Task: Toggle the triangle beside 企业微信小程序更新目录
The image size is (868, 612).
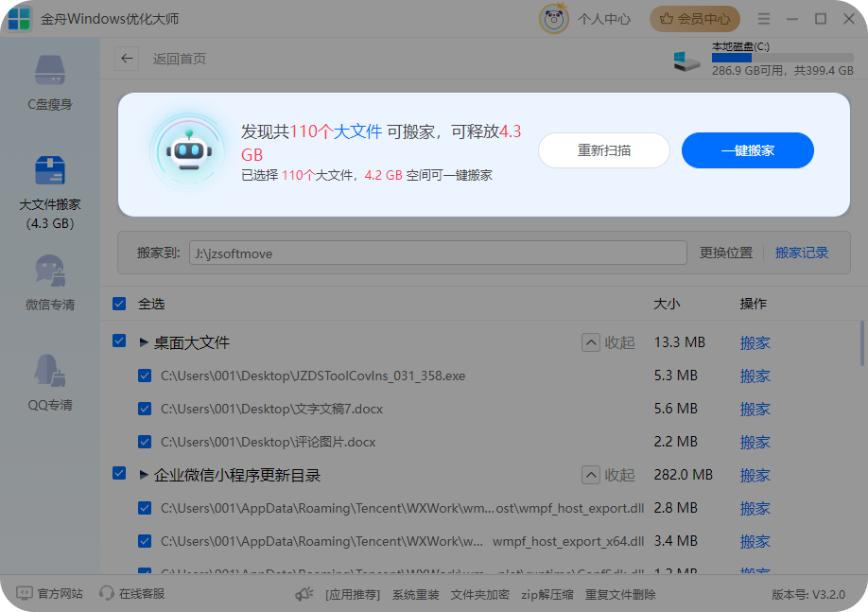Action: (x=144, y=475)
